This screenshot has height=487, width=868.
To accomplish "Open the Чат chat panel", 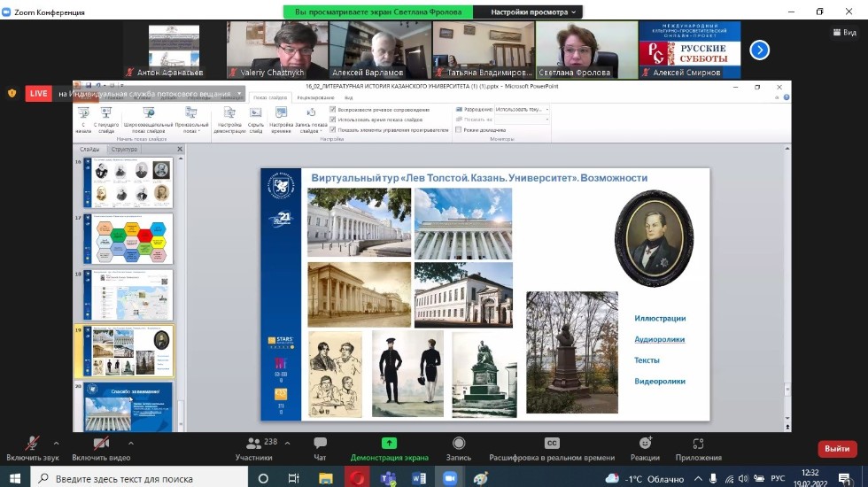I will 320,444.
